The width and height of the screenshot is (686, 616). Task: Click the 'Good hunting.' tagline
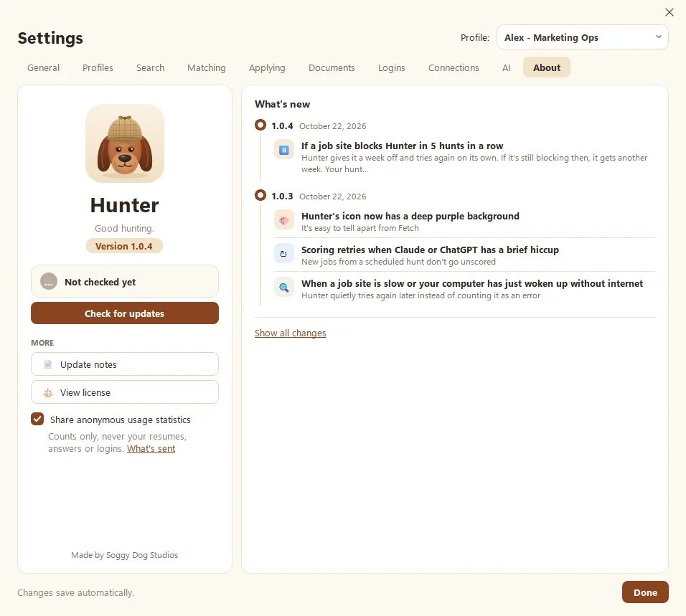coord(124,228)
